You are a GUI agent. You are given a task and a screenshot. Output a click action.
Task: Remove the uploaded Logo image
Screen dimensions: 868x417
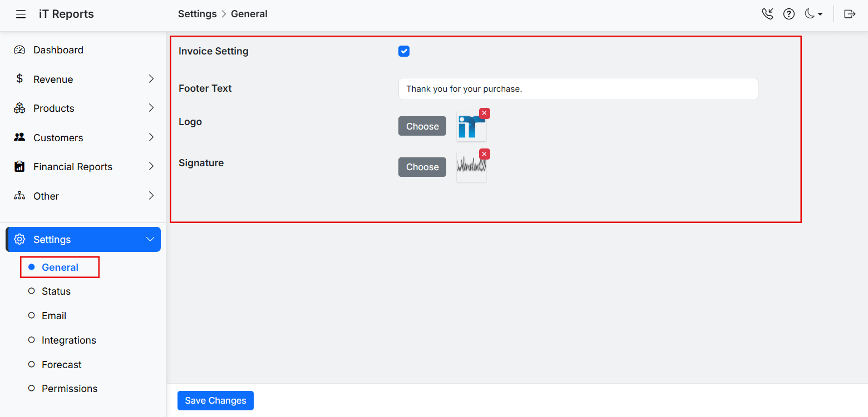pos(485,113)
